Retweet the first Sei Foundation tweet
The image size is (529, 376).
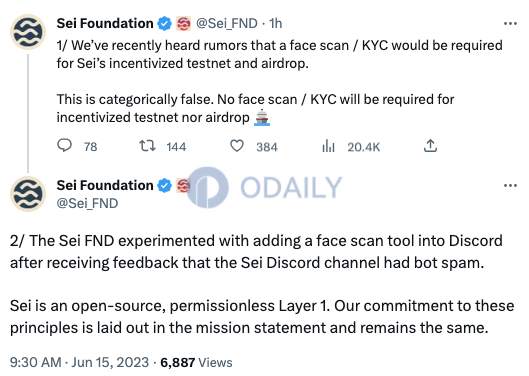coord(147,146)
